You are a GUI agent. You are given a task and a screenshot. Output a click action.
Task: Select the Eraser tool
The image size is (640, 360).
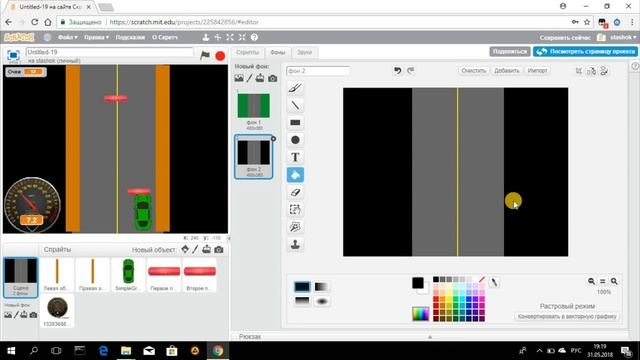[x=295, y=192]
